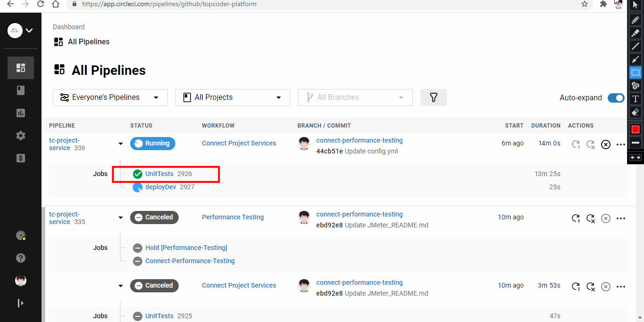Image resolution: width=644 pixels, height=322 pixels.
Task: Rerun workflow from start for pipeline 336
Action: (x=576, y=145)
